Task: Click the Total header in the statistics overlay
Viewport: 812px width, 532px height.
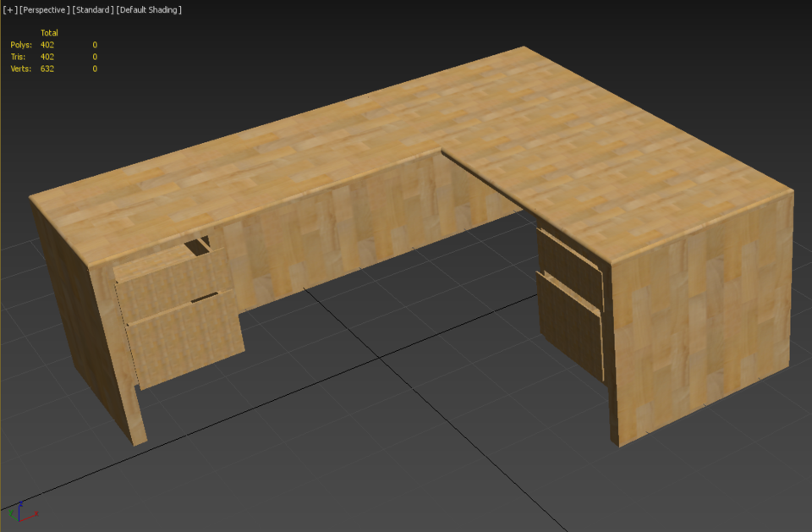Action: pyautogui.click(x=49, y=31)
